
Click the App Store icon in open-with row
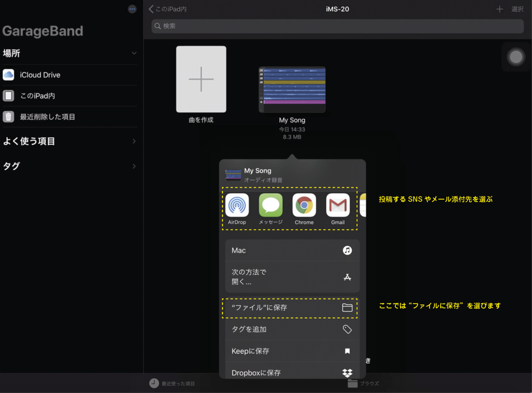click(348, 277)
